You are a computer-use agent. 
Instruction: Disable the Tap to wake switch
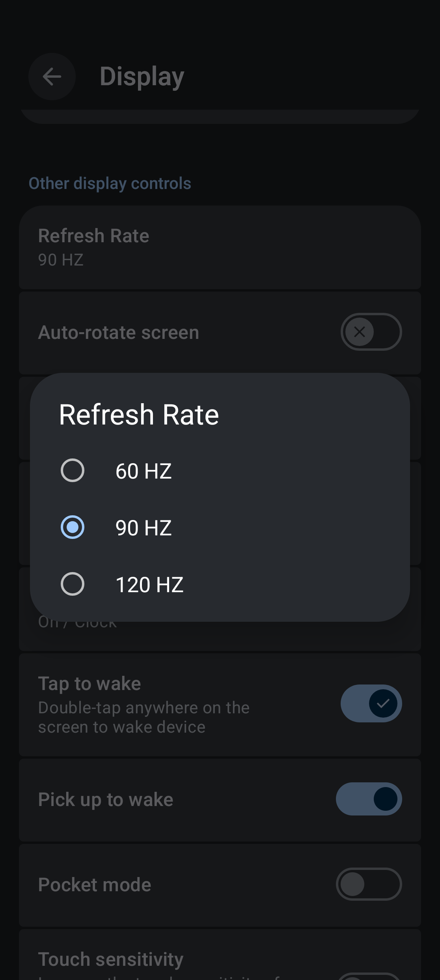point(371,703)
